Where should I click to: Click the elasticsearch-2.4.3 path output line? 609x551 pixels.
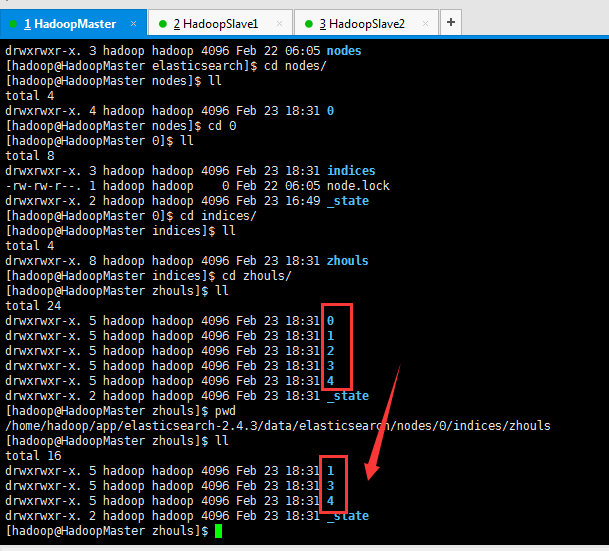[278, 426]
